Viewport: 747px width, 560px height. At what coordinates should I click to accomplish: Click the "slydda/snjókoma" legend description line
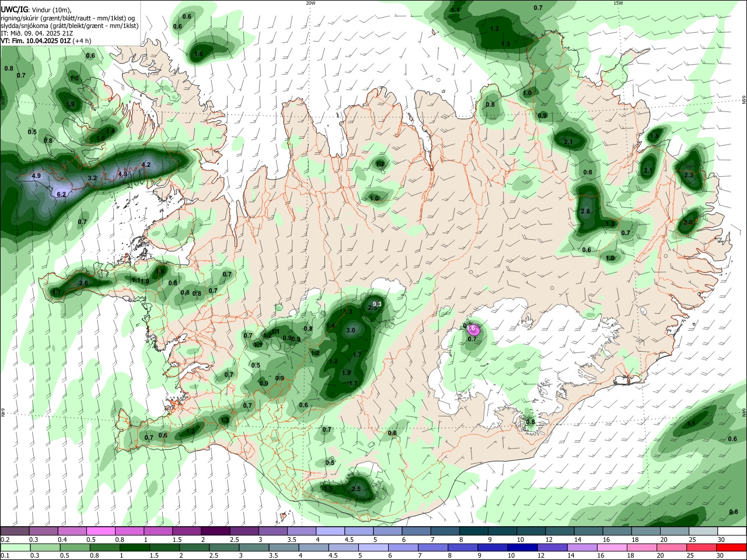(69, 26)
